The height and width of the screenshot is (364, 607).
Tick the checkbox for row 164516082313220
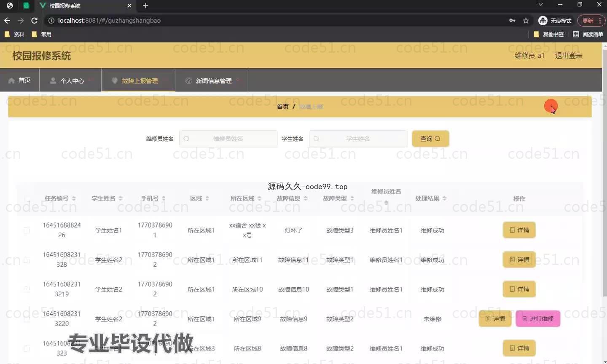27,318
